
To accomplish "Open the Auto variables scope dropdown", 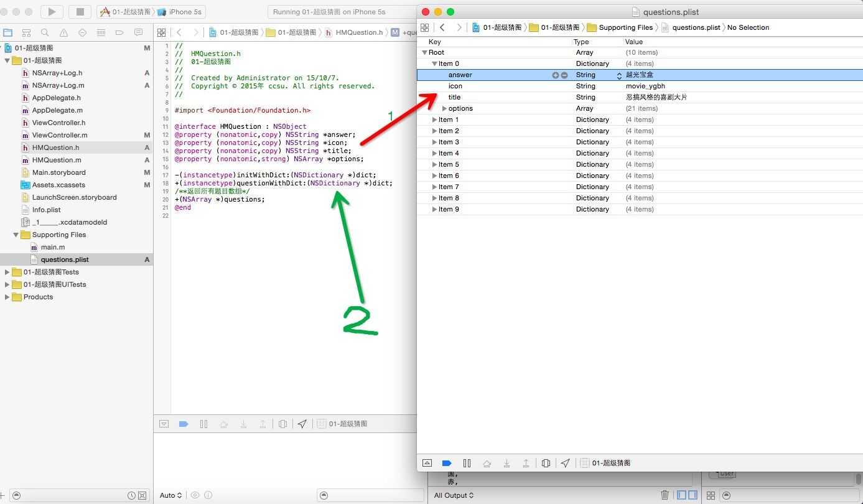I will (170, 495).
